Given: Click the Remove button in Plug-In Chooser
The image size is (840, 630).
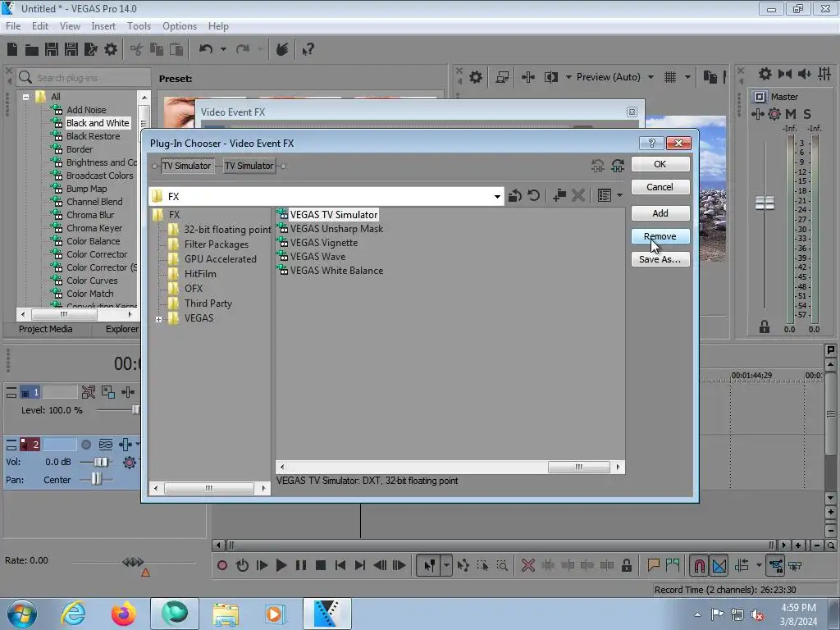Looking at the screenshot, I should [660, 236].
